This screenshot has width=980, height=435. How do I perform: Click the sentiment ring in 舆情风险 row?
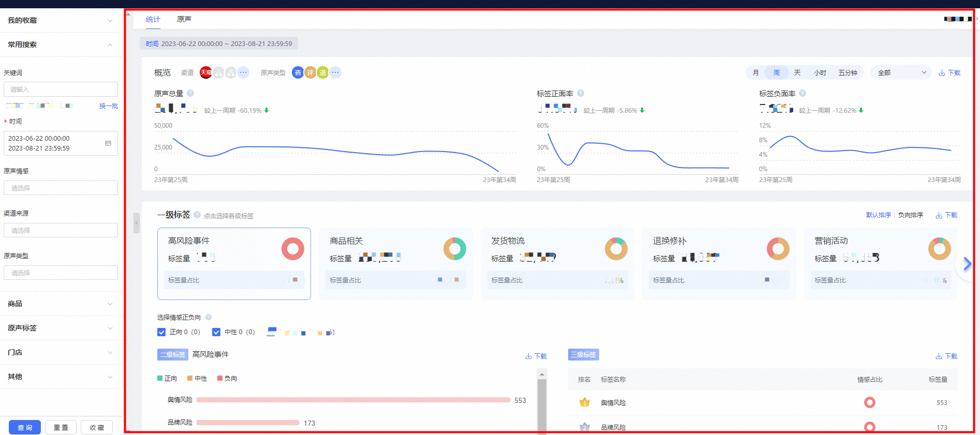point(870,402)
